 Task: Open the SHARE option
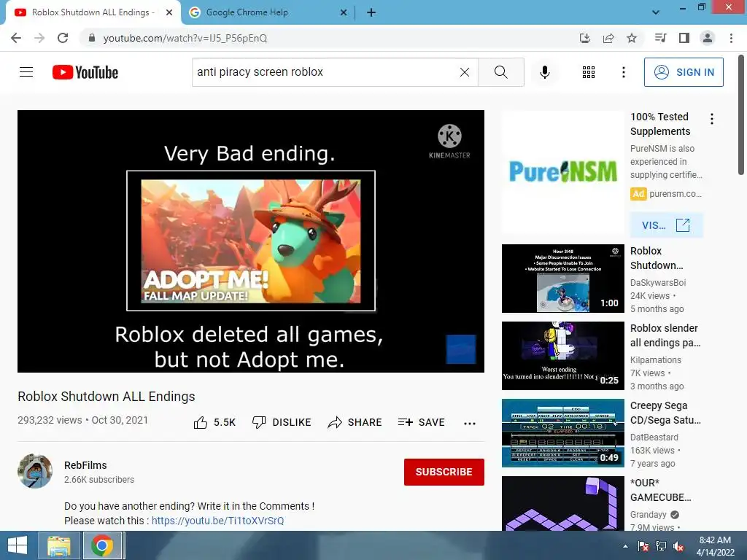click(x=355, y=422)
